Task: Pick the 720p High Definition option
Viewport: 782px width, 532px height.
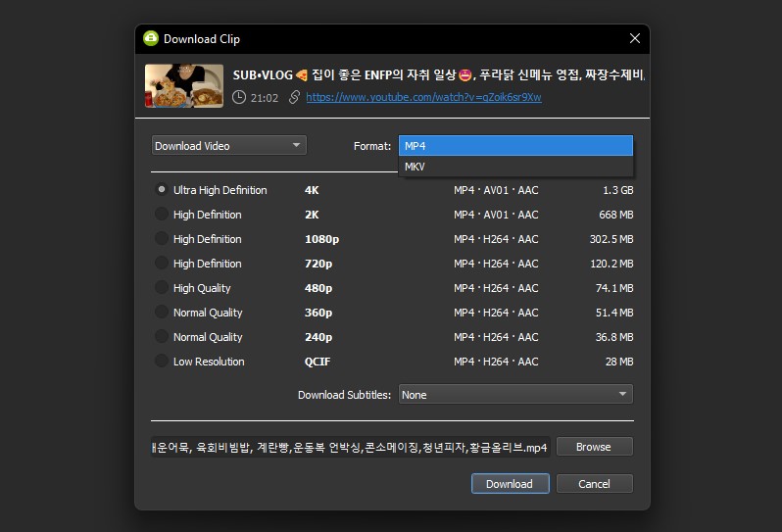Action: [x=161, y=264]
